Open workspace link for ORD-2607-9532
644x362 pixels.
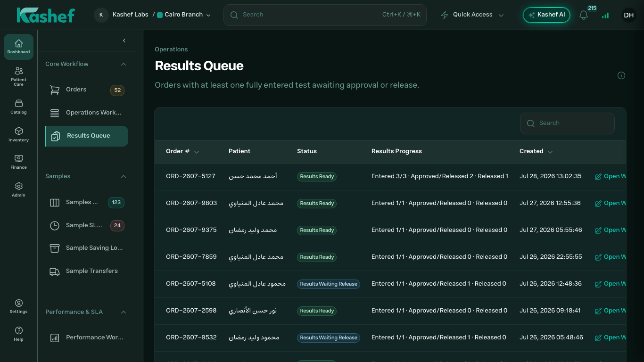[x=611, y=337]
